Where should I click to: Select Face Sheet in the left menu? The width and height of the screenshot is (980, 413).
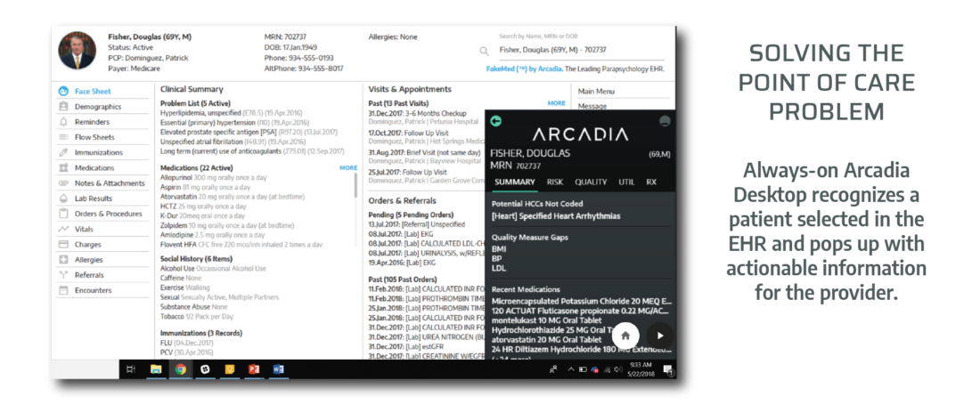click(94, 91)
